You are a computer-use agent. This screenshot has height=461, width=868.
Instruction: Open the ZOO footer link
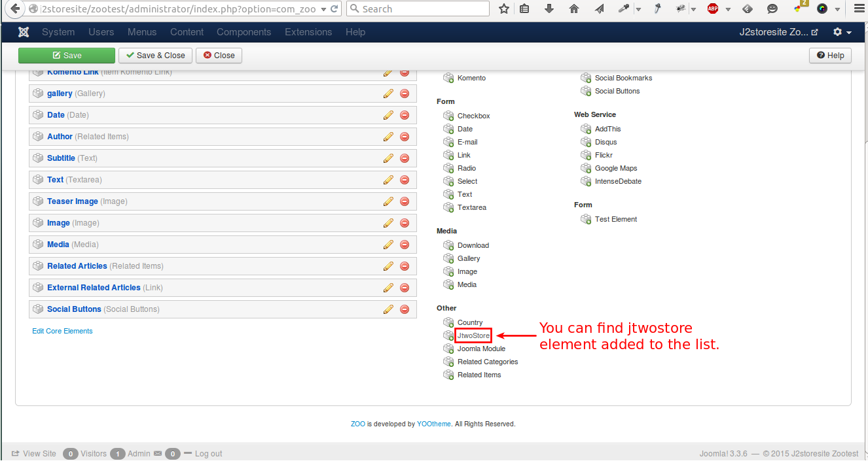(x=358, y=424)
